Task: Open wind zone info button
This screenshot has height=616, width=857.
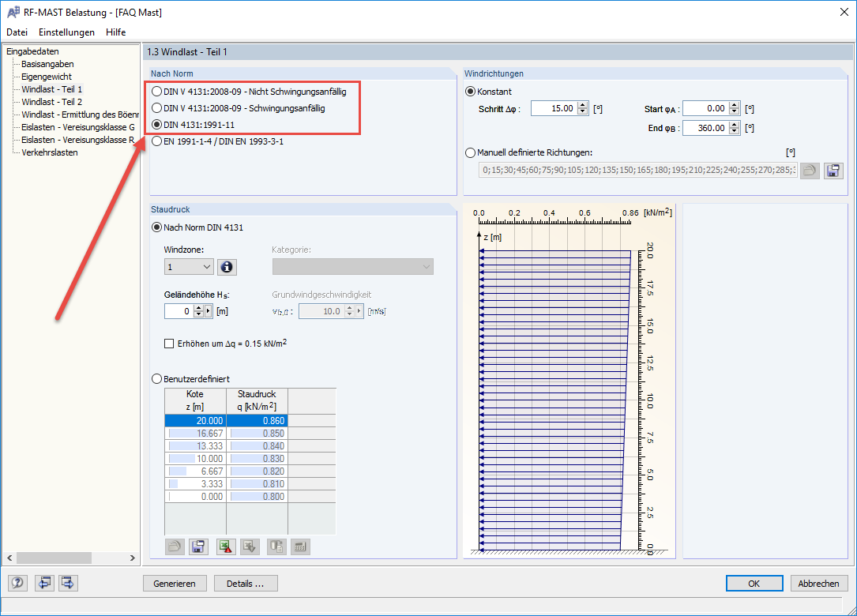Action: click(227, 267)
